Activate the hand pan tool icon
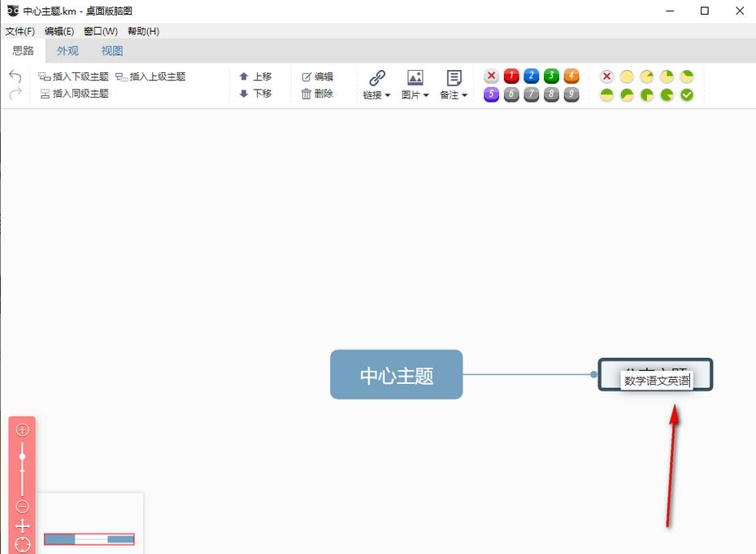Image resolution: width=756 pixels, height=554 pixels. (23, 526)
